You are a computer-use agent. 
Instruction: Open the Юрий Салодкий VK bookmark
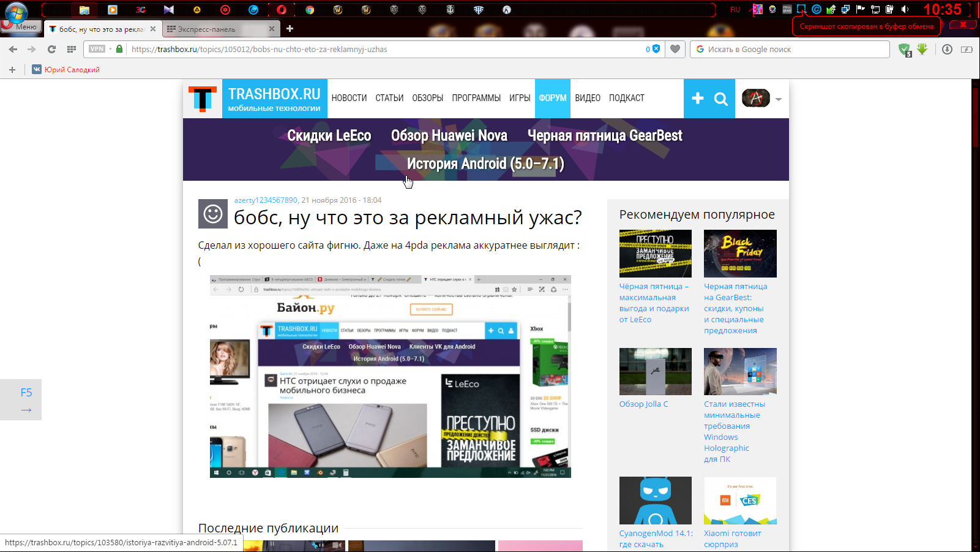66,70
